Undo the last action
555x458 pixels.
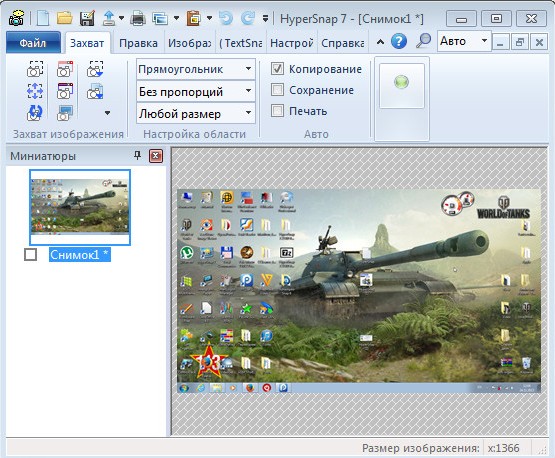[226, 18]
